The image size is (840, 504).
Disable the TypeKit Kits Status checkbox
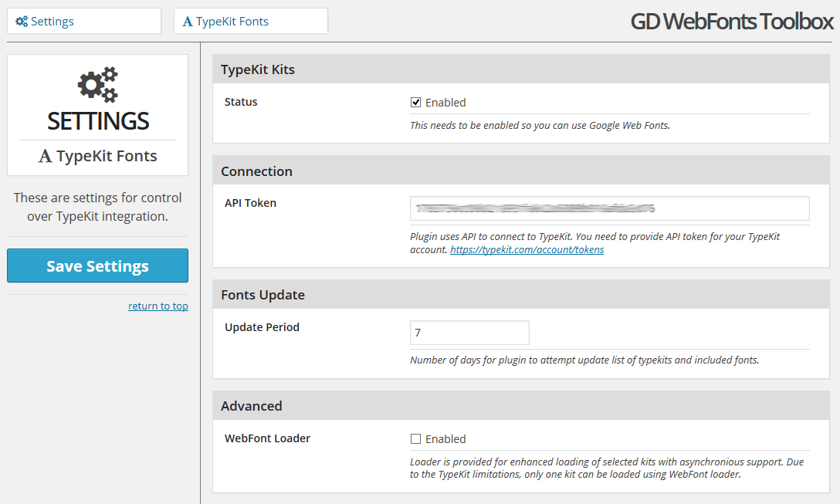415,103
